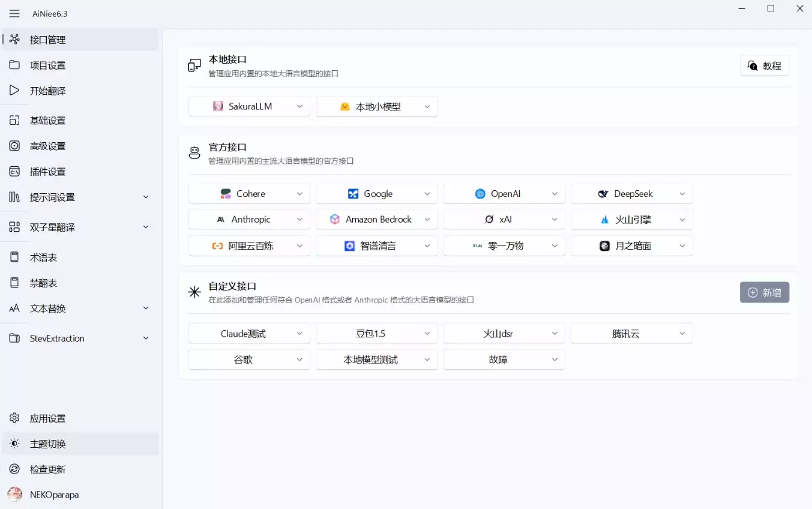Click the 开始翻译 play icon
Screen dimensions: 812x509
pos(14,91)
